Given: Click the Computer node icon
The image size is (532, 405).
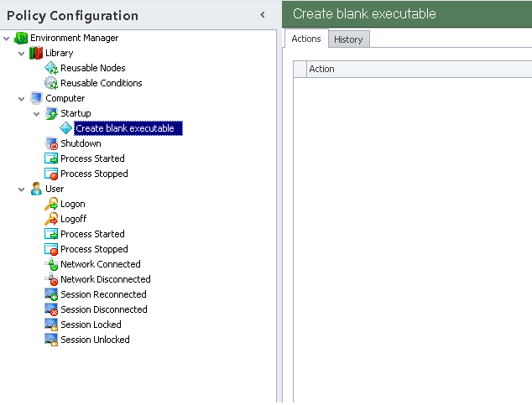Looking at the screenshot, I should (x=36, y=98).
